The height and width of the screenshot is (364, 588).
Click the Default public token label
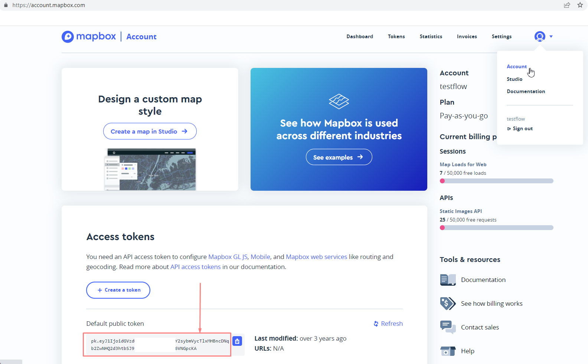[115, 324]
